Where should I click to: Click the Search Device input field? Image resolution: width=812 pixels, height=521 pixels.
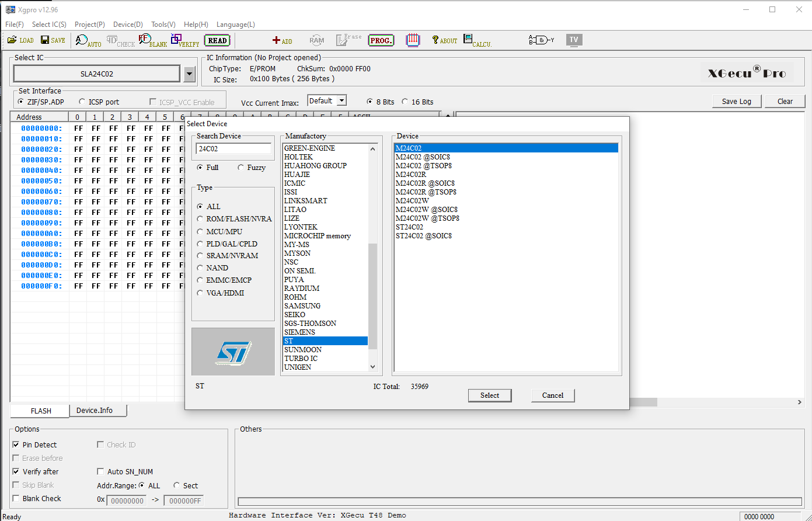coord(234,149)
